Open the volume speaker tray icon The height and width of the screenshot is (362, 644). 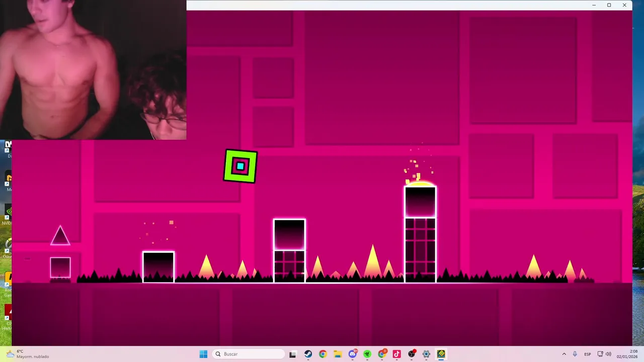608,354
